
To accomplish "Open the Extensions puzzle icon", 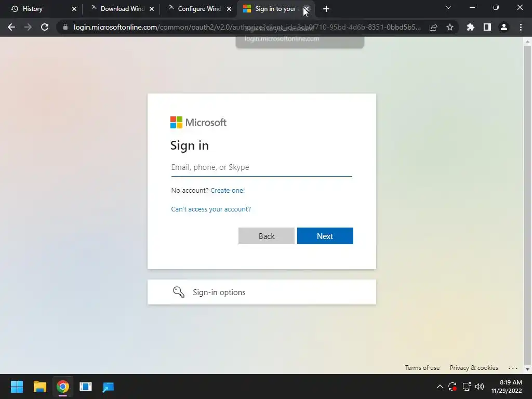I will 471,27.
